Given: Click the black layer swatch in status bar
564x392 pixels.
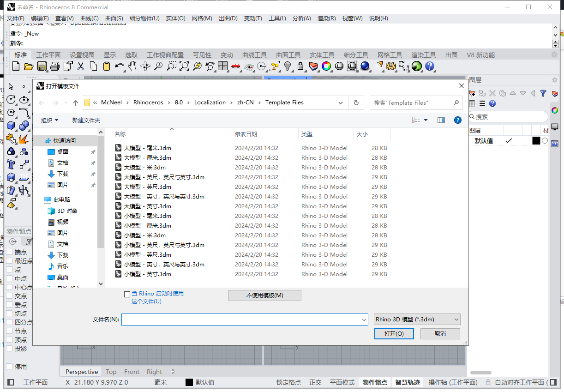Looking at the screenshot, I should tap(189, 382).
